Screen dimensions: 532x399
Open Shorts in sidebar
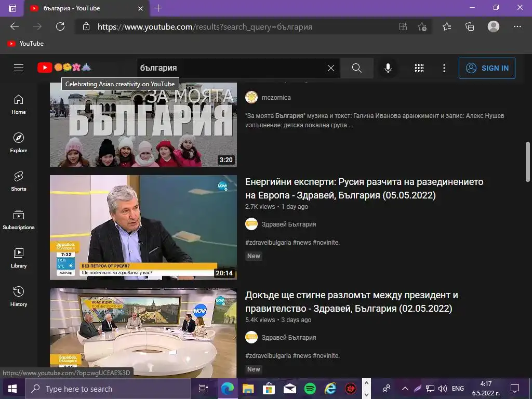[19, 181]
